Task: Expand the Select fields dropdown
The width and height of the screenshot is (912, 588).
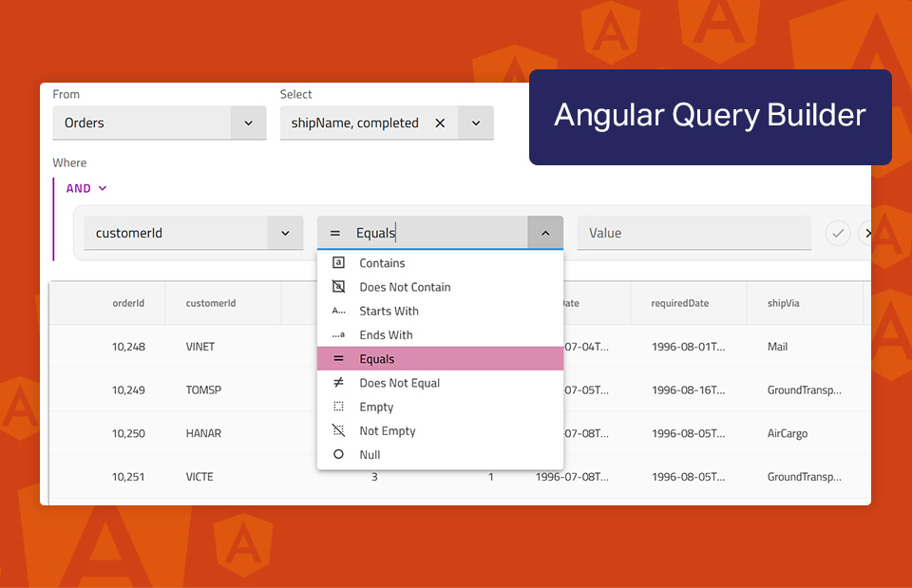Action: [475, 123]
